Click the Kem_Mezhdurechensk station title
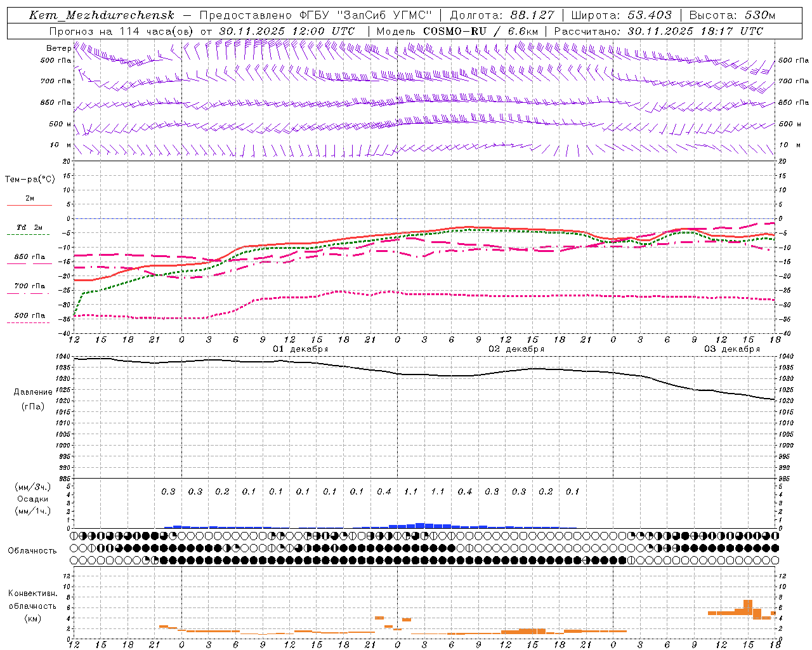 tap(101, 15)
